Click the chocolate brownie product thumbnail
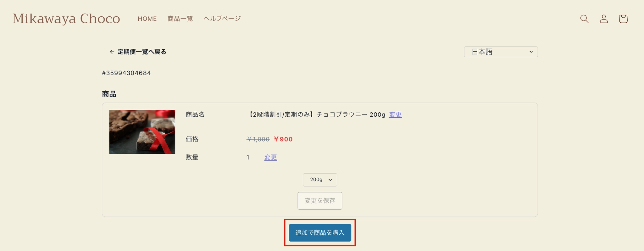Viewport: 644px width, 251px height. [142, 132]
